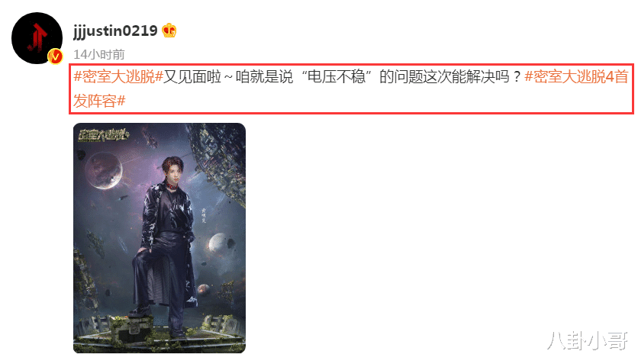Click the quoted phrase 电压不稳
This screenshot has height=364, width=638.
point(336,76)
